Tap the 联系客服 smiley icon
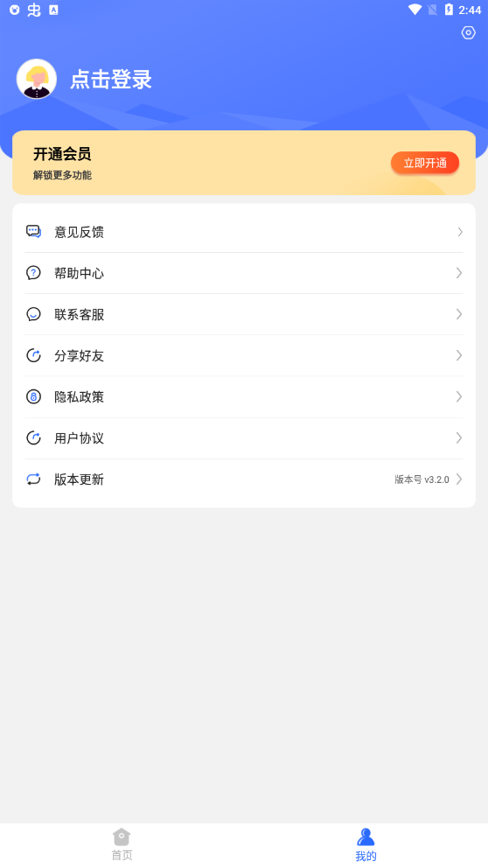Image resolution: width=488 pixels, height=868 pixels. point(34,314)
